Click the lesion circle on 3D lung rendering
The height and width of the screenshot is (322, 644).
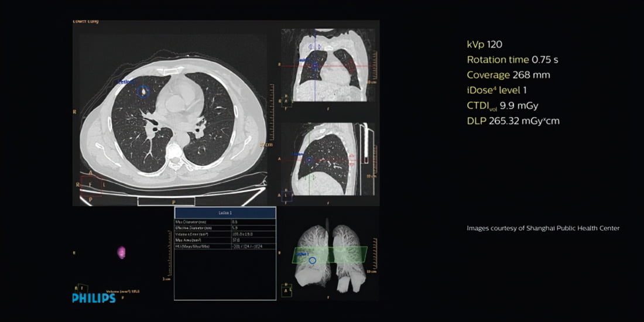coord(313,260)
